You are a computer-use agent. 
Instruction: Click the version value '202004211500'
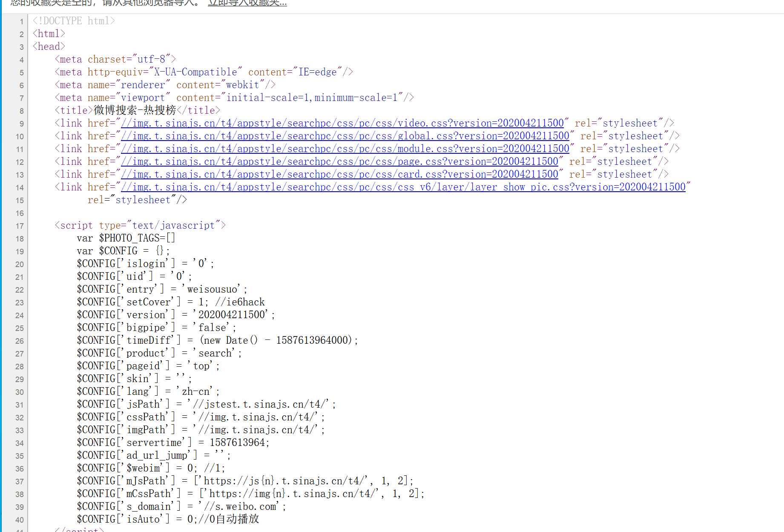(232, 315)
